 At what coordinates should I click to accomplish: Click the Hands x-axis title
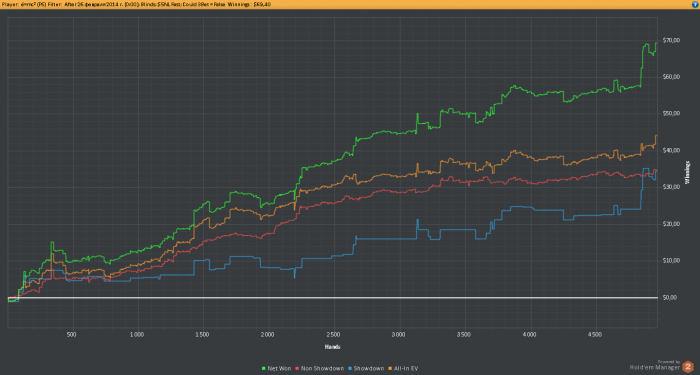[x=333, y=347]
